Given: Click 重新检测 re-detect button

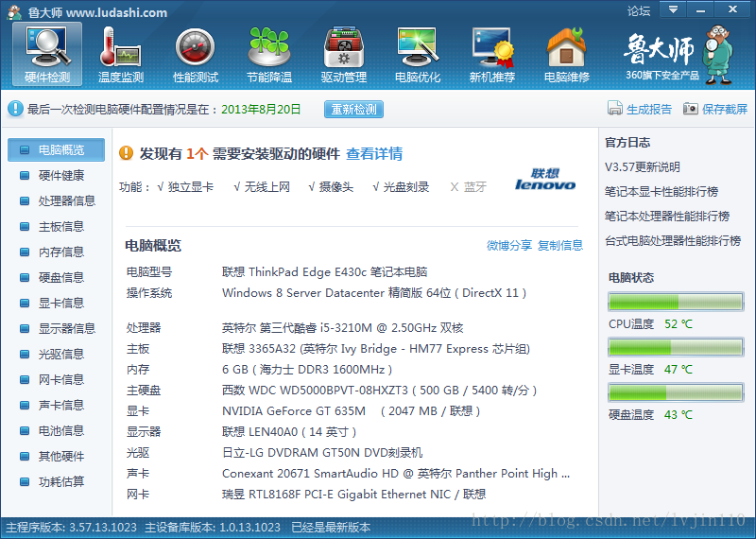Looking at the screenshot, I should click(353, 110).
